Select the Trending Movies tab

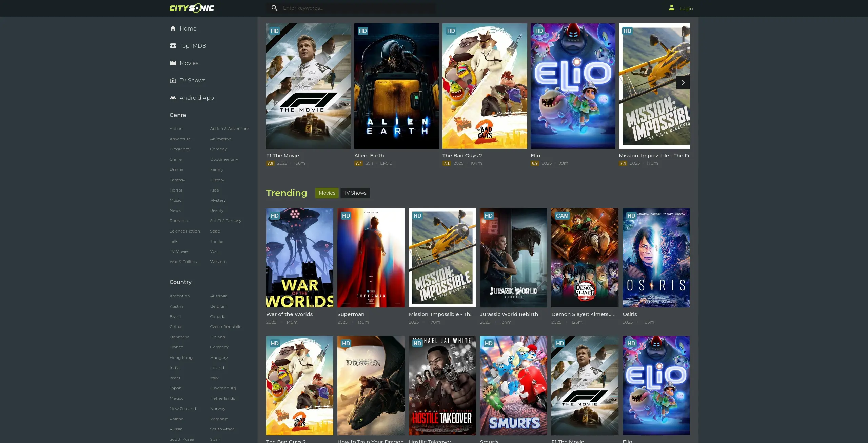click(327, 193)
